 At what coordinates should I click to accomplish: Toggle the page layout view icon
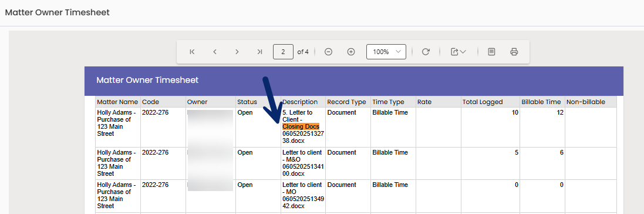coord(491,52)
